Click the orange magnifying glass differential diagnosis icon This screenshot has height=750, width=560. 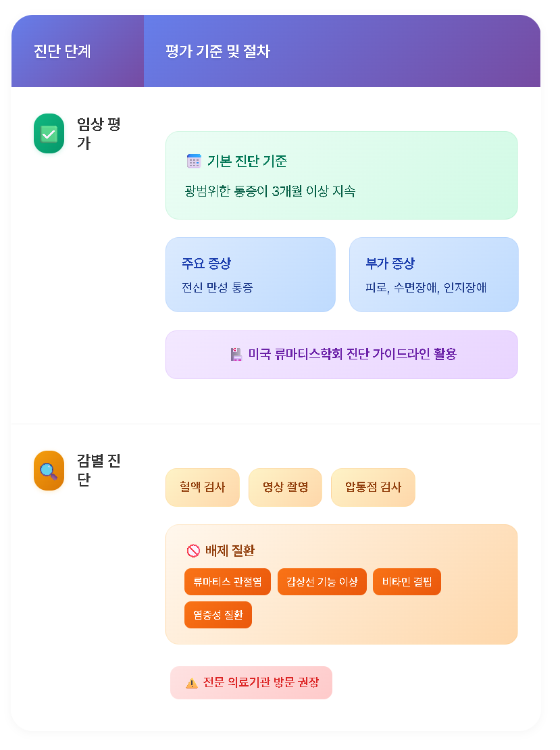pos(49,470)
